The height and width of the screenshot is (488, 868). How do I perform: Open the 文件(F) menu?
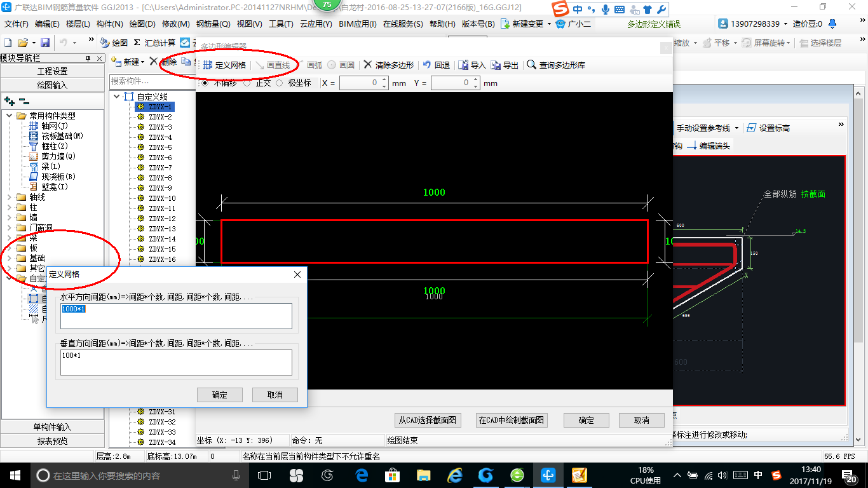(17, 24)
